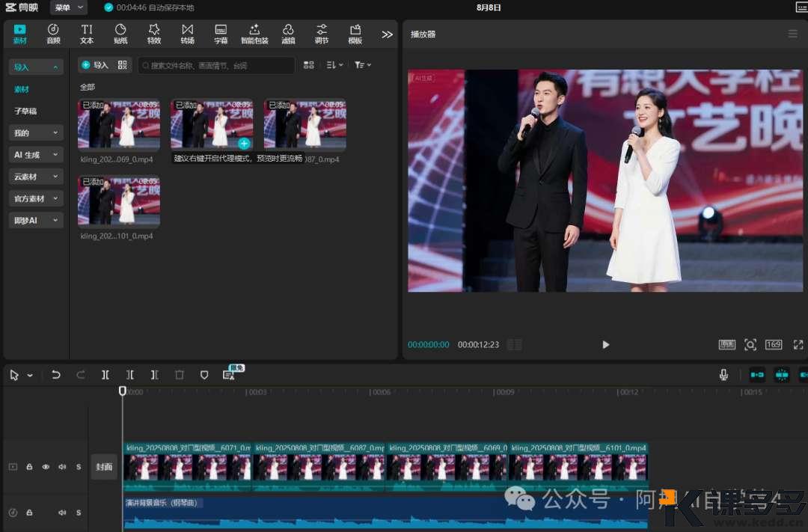The width and height of the screenshot is (808, 532).
Task: Open the 16:9 aspect ratio button
Action: 774,345
